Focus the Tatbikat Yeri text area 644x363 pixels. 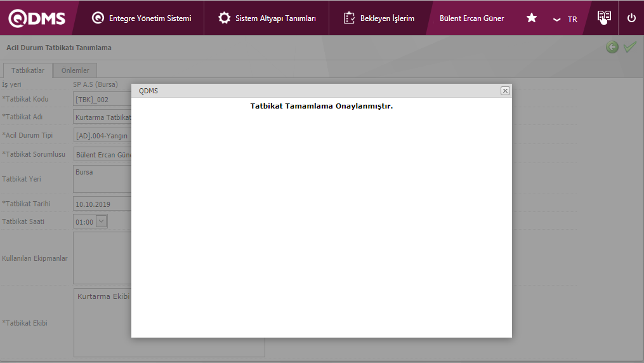[x=102, y=179]
